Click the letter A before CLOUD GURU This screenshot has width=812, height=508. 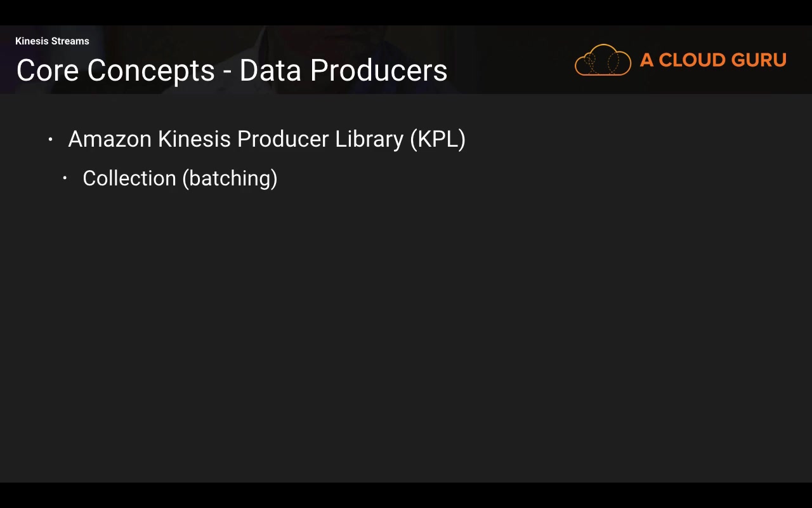coord(646,60)
